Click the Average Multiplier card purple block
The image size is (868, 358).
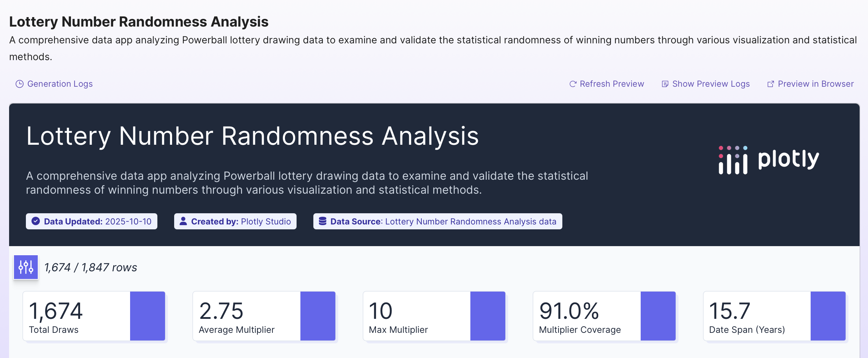tap(318, 316)
